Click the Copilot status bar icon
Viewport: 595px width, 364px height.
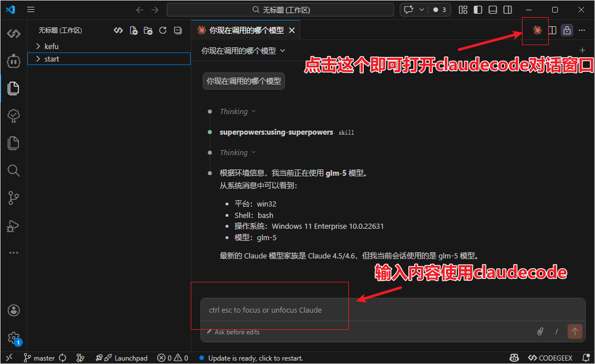tap(514, 358)
